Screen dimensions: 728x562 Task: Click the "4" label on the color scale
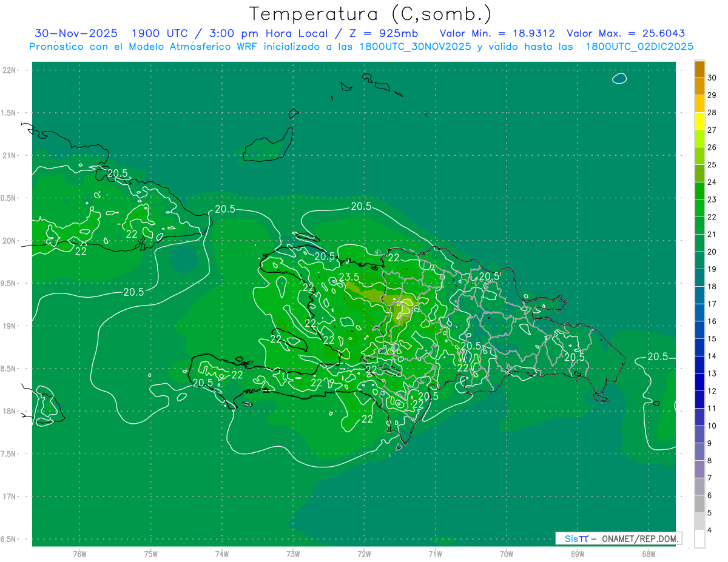710,530
